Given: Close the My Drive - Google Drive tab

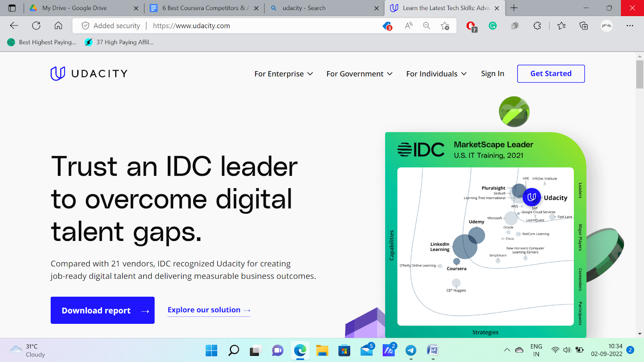Looking at the screenshot, I should pos(136,8).
